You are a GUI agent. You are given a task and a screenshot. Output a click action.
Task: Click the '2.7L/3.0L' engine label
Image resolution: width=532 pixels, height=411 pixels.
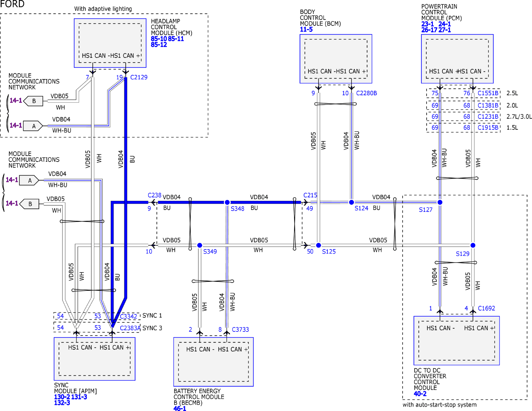click(x=519, y=117)
